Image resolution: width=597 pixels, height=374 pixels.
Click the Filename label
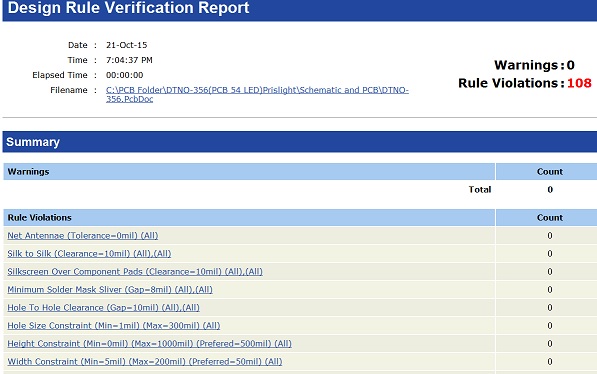(69, 90)
